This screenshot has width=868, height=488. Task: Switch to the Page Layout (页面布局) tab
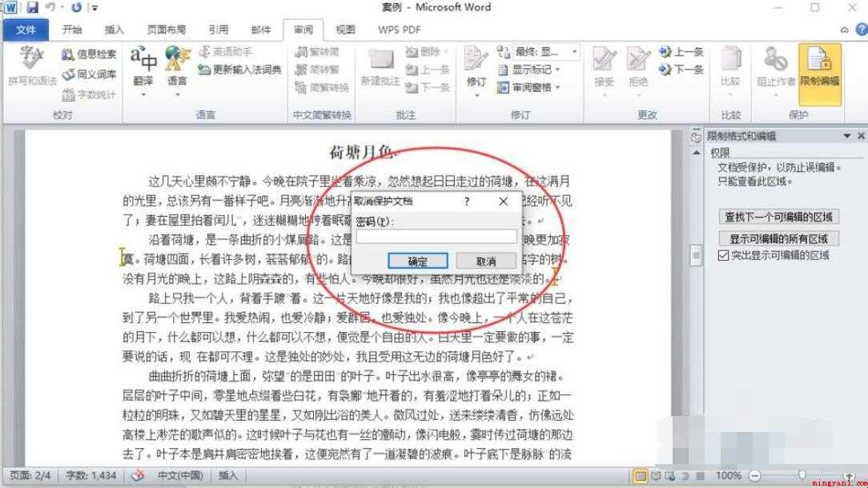click(166, 30)
